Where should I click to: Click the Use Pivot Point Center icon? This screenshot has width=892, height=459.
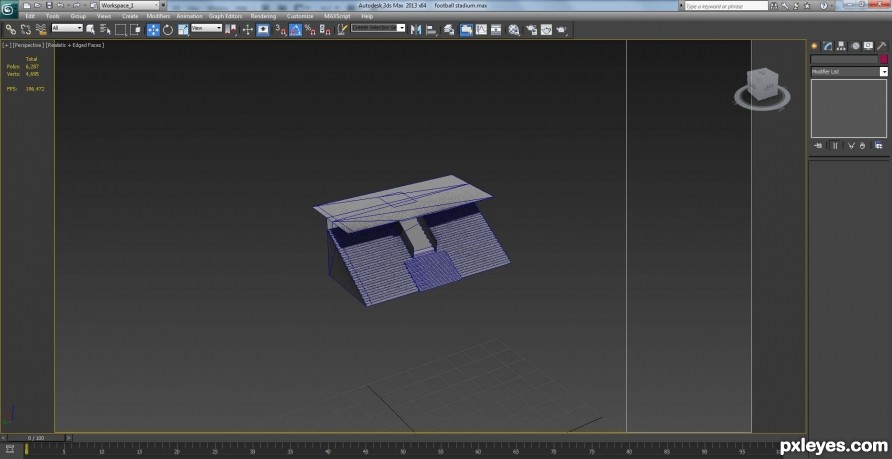(231, 30)
